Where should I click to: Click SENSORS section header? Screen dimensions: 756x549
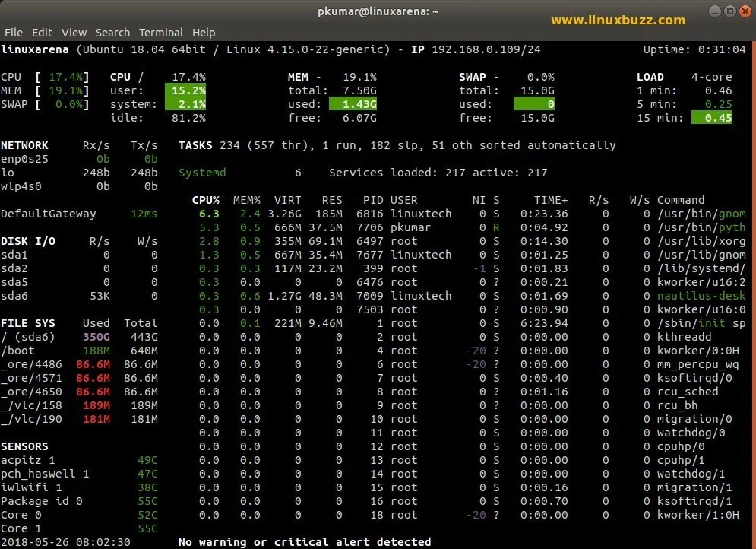pos(24,446)
